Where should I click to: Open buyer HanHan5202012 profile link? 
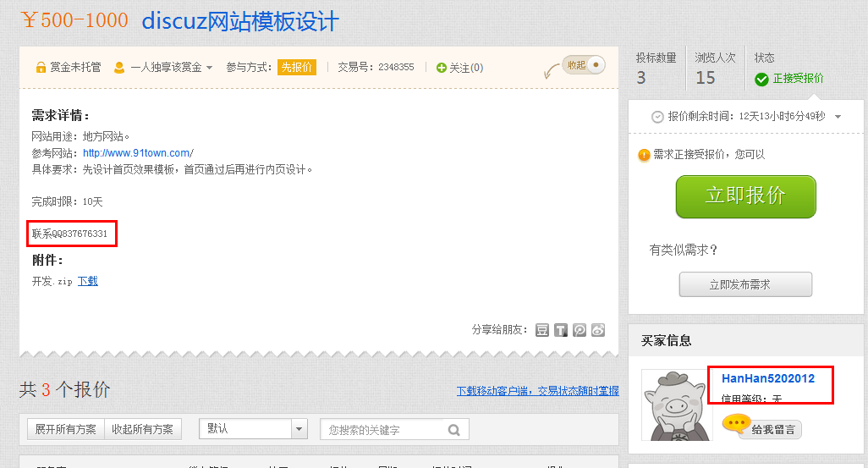[768, 378]
